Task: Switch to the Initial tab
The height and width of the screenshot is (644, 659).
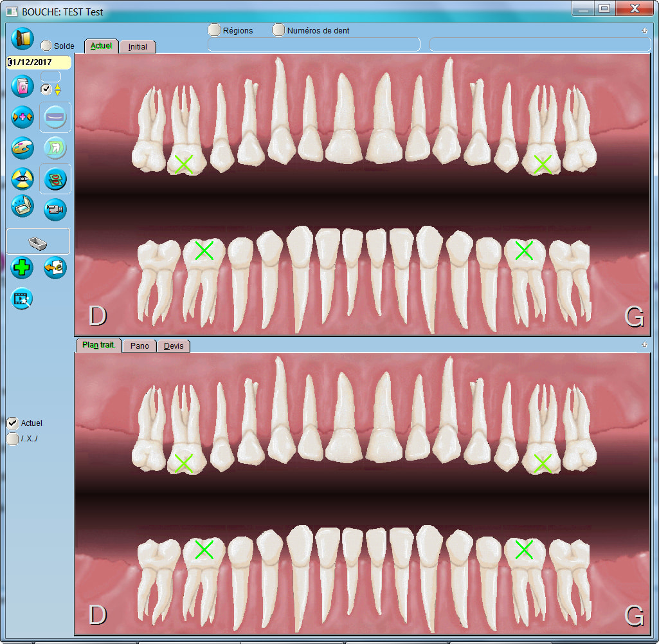Action: [138, 47]
